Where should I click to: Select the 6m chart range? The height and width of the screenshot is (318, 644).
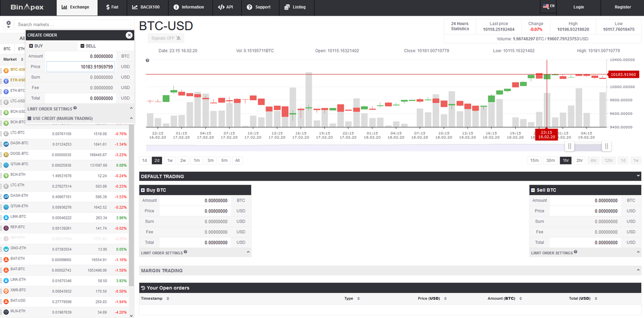[224, 160]
